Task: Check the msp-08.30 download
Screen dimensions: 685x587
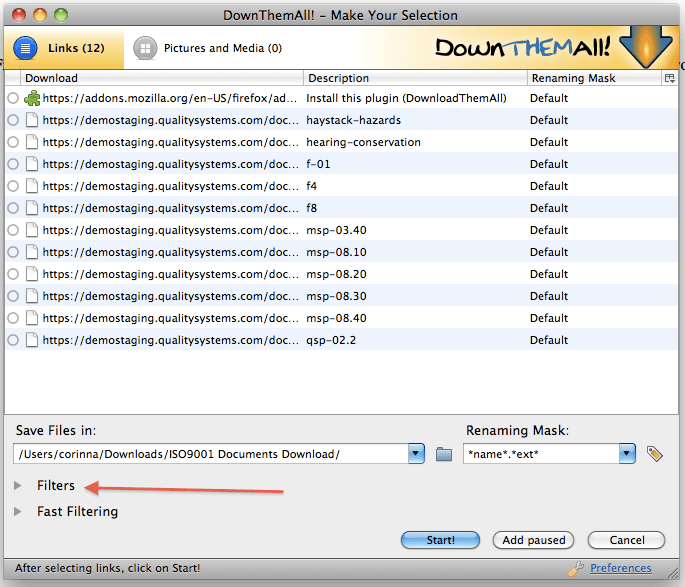Action: 13,296
